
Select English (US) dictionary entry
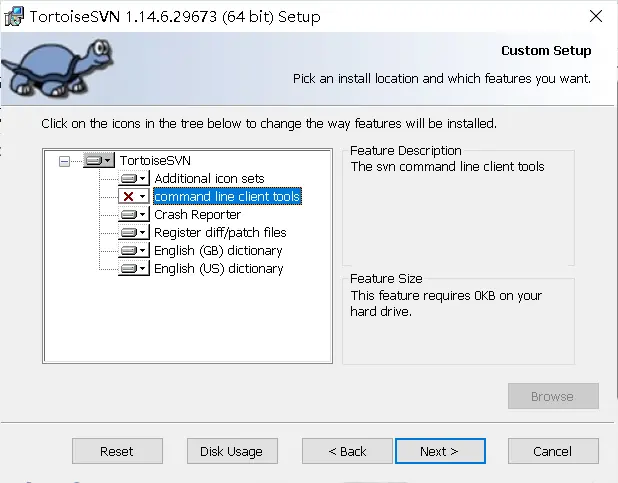click(x=218, y=268)
